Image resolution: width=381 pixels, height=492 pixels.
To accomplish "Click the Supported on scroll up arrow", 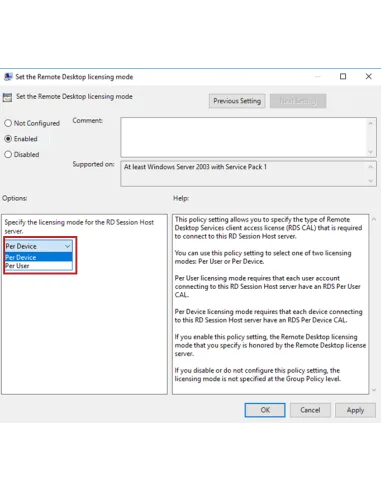I will 371,167.
